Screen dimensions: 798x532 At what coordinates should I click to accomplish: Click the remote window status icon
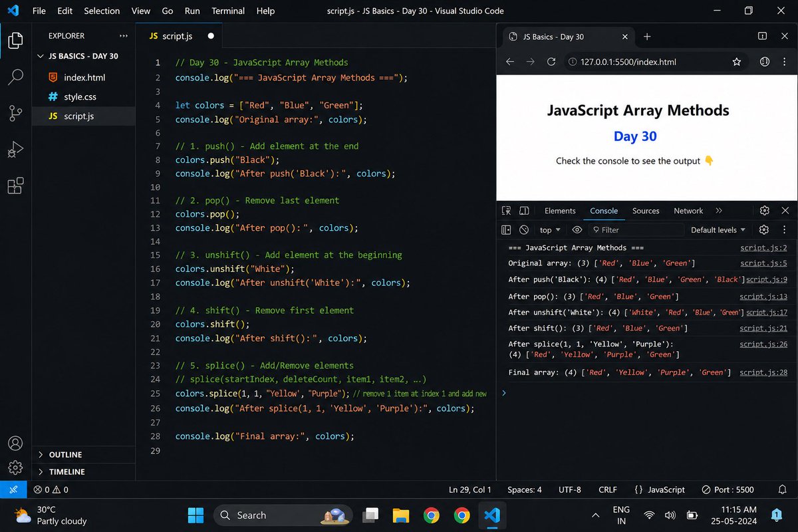13,489
